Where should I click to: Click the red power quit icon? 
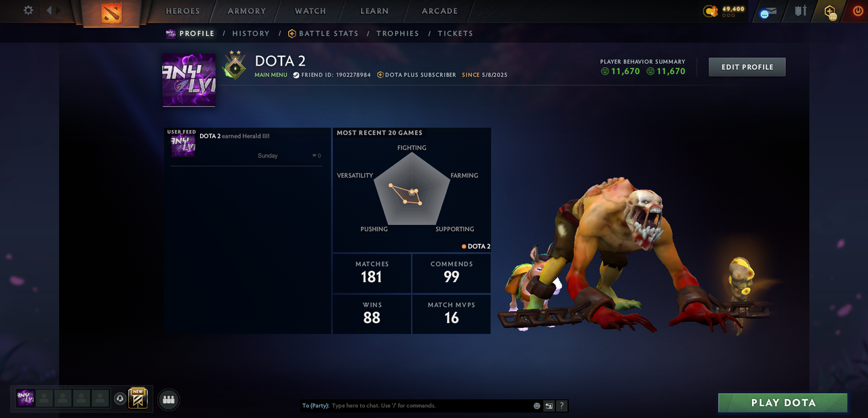pos(856,11)
